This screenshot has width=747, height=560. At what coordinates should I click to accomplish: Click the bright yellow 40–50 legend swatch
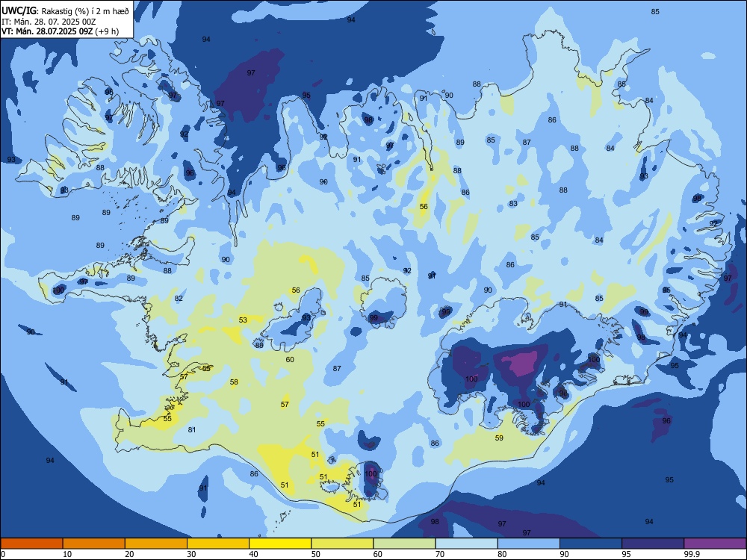(x=280, y=544)
